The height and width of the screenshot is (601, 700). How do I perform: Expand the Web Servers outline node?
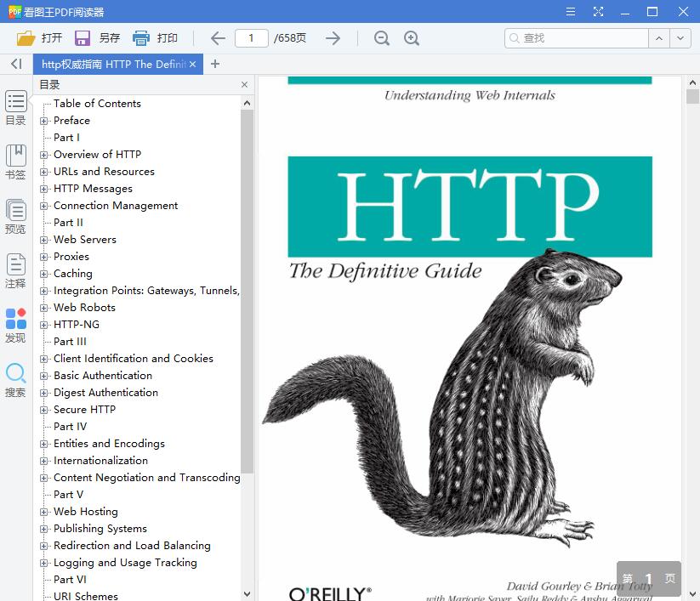[45, 240]
